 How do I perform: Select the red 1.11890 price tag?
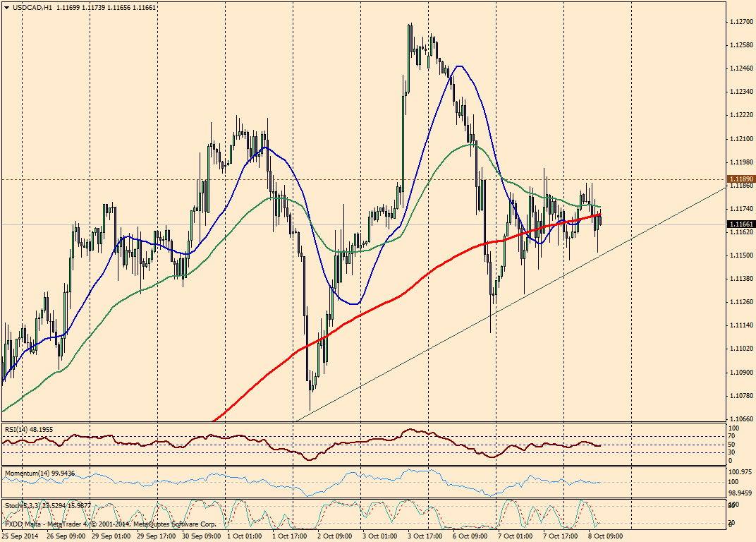740,179
